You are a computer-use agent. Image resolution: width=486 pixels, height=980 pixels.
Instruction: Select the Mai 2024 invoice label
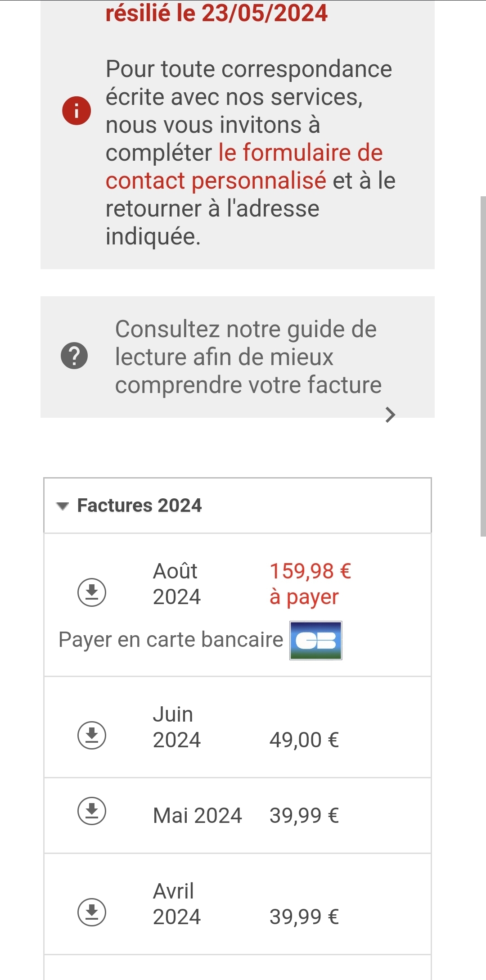197,815
